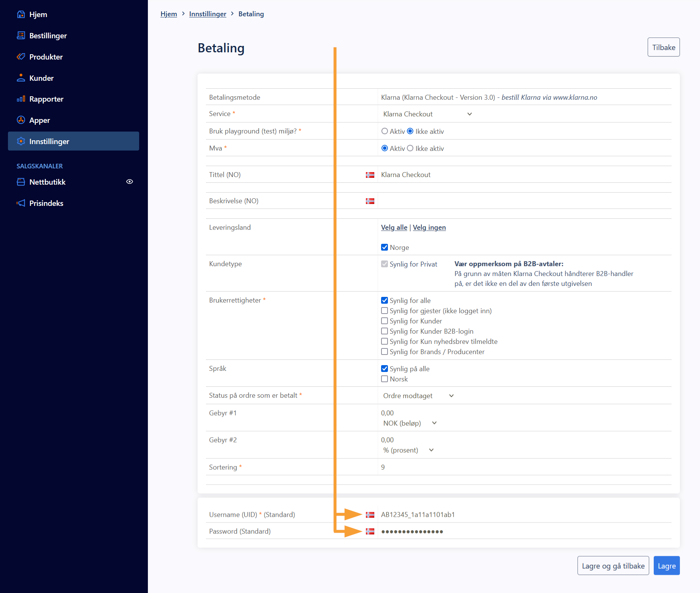This screenshot has width=700, height=593.
Task: Click Norwegian flag beside Beskrivelse (NO)
Action: tap(370, 201)
